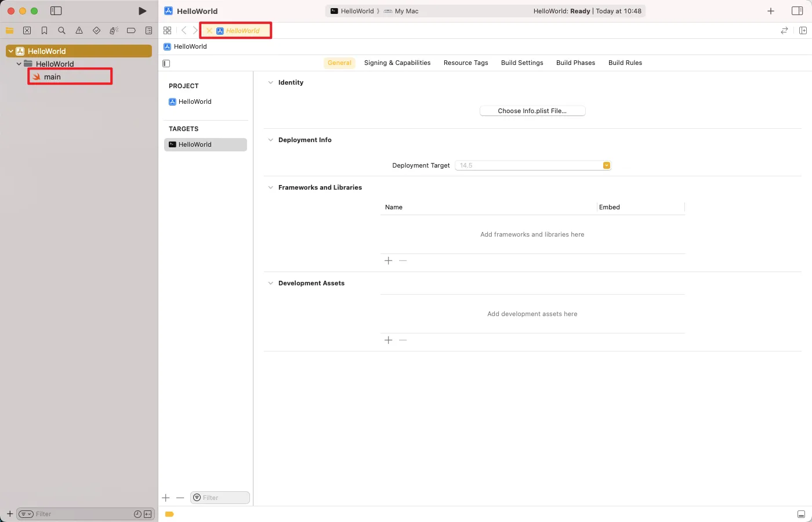Image resolution: width=812 pixels, height=522 pixels.
Task: Open the Test navigator diamond icon
Action: tap(96, 30)
